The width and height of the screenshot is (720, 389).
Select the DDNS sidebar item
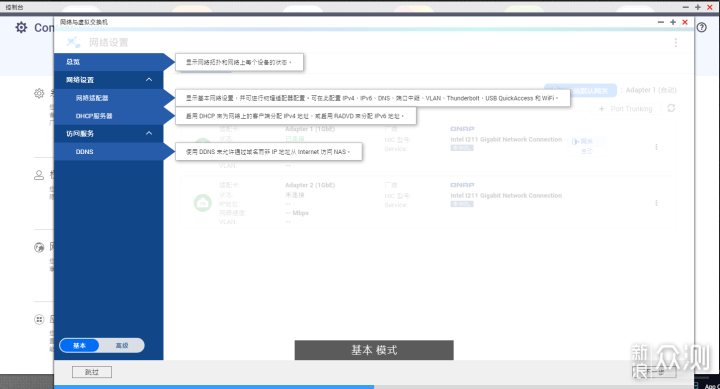coord(108,152)
